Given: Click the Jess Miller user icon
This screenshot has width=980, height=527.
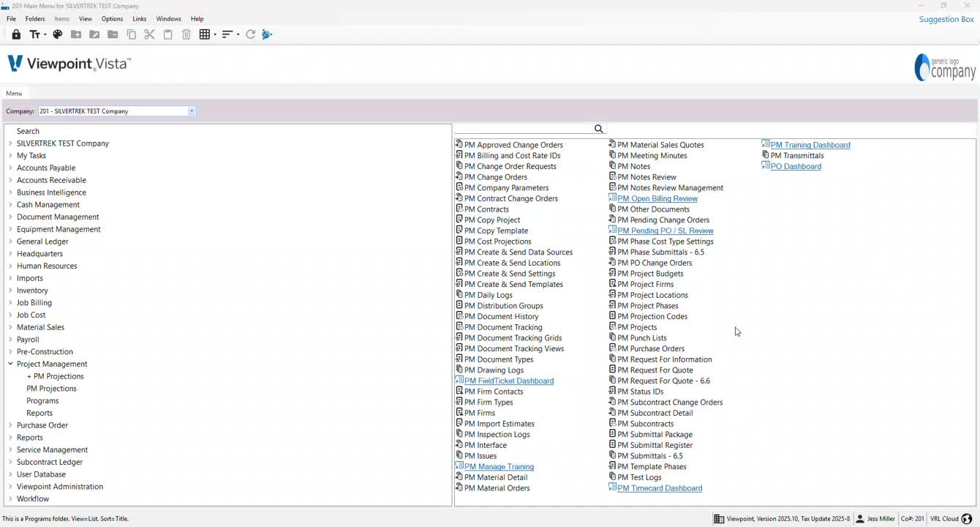Looking at the screenshot, I should point(860,519).
